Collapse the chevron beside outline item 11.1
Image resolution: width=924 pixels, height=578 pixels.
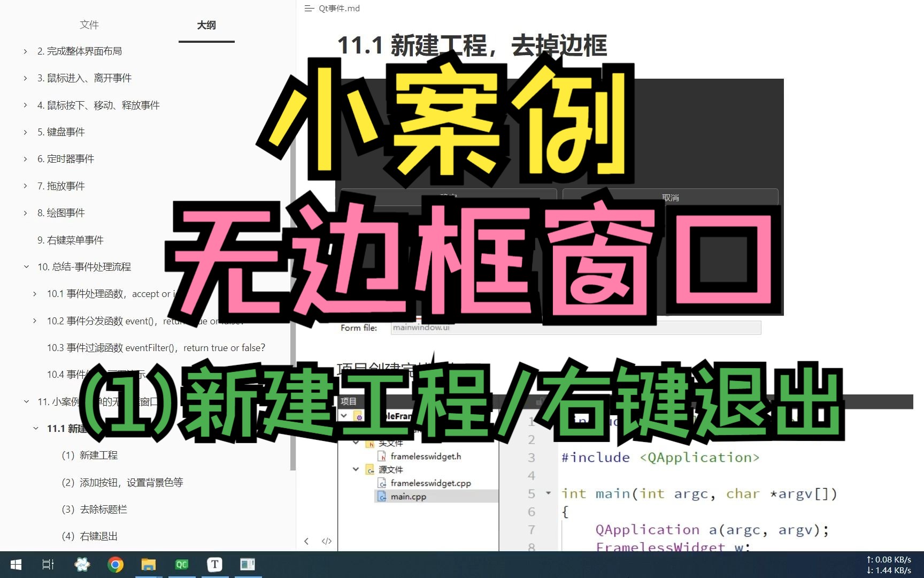[36, 428]
